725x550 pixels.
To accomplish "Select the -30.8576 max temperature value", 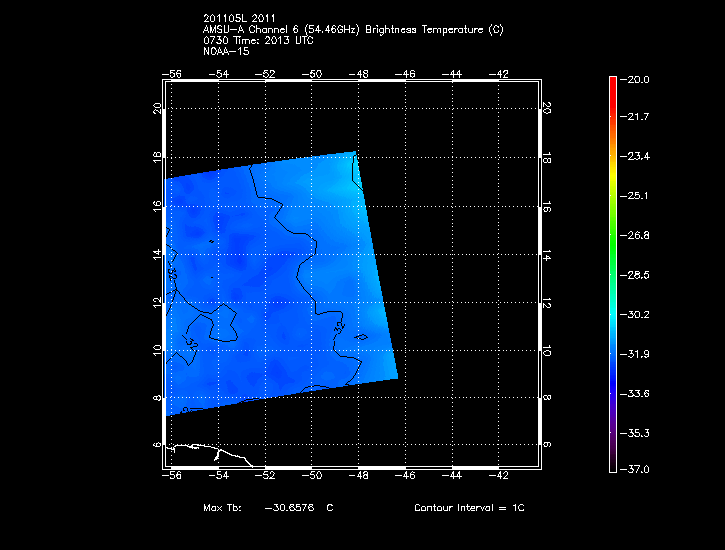I will click(x=289, y=507).
